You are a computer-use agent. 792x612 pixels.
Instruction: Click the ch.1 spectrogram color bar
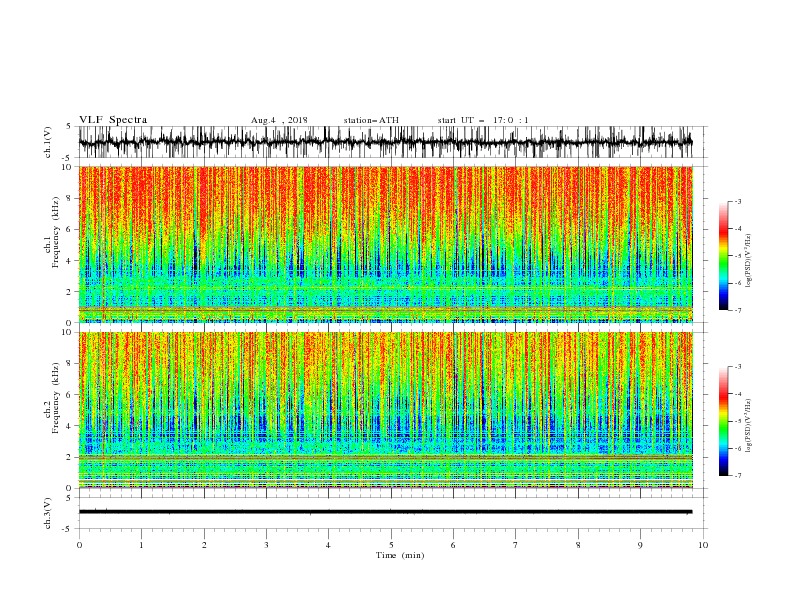pyautogui.click(x=723, y=256)
